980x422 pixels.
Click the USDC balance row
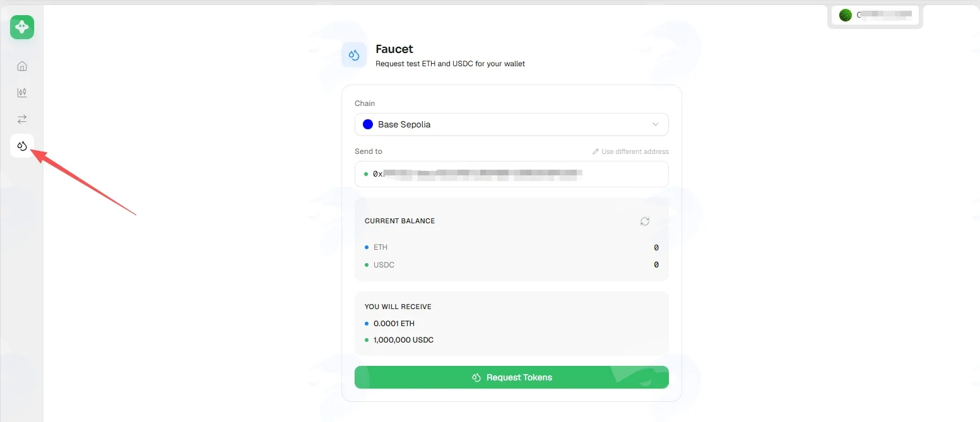511,265
